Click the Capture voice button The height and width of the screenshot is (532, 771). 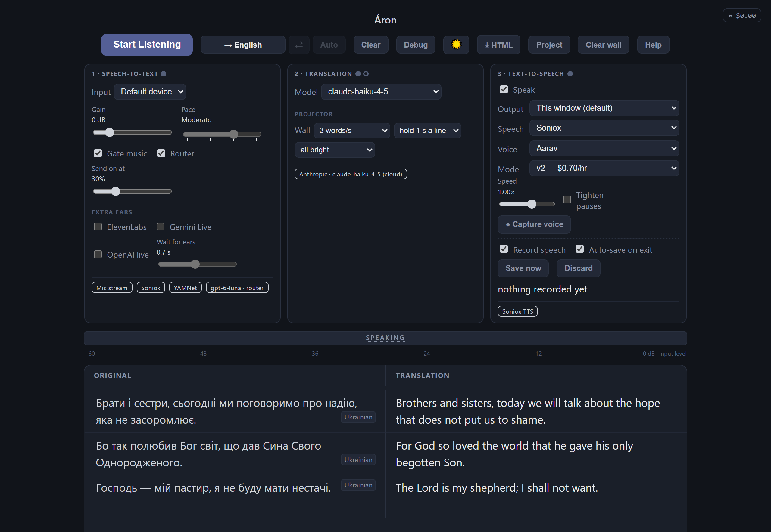click(534, 224)
